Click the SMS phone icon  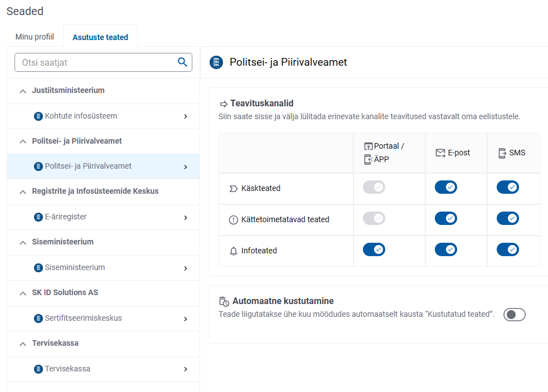pos(502,153)
